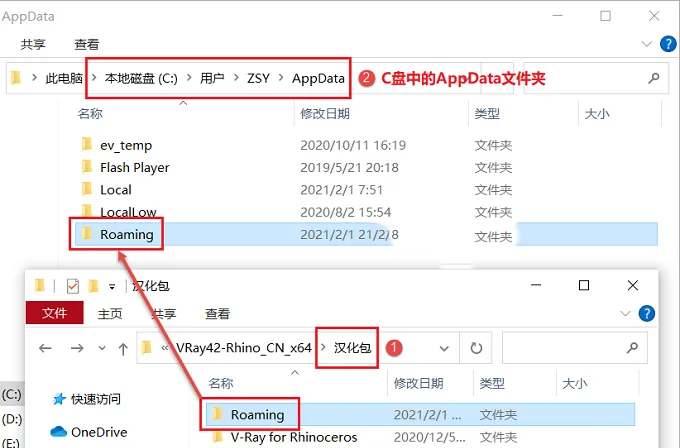Click the search box in 汉化包 window

tap(575, 347)
